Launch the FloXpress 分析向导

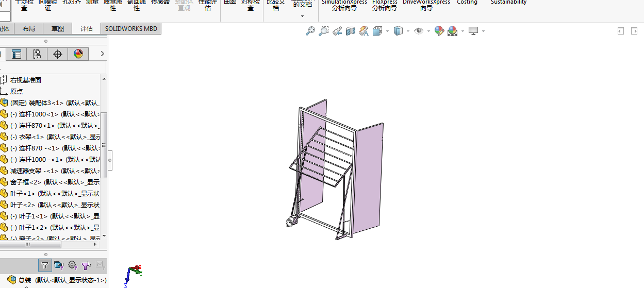point(385,5)
